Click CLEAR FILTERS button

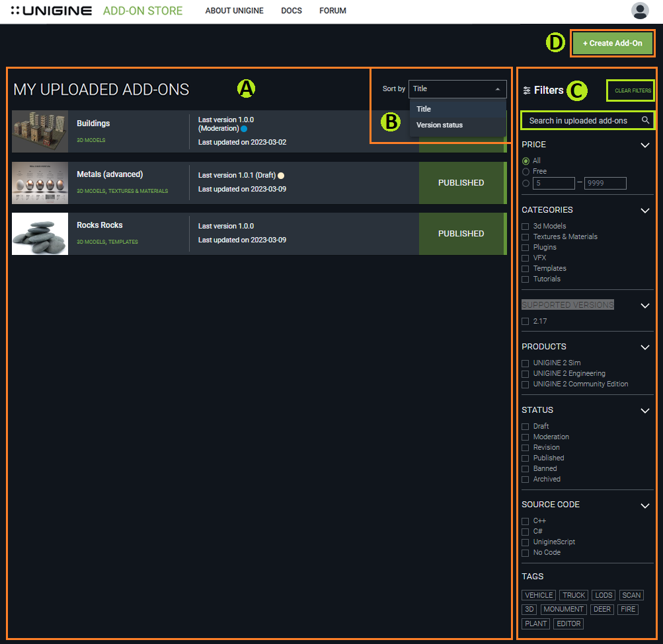click(x=633, y=90)
